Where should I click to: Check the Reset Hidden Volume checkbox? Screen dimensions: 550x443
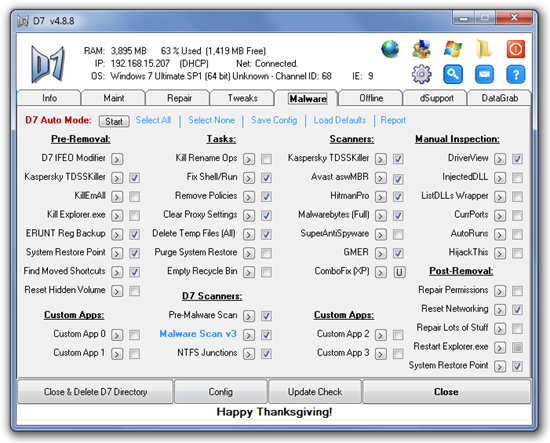[x=134, y=291]
